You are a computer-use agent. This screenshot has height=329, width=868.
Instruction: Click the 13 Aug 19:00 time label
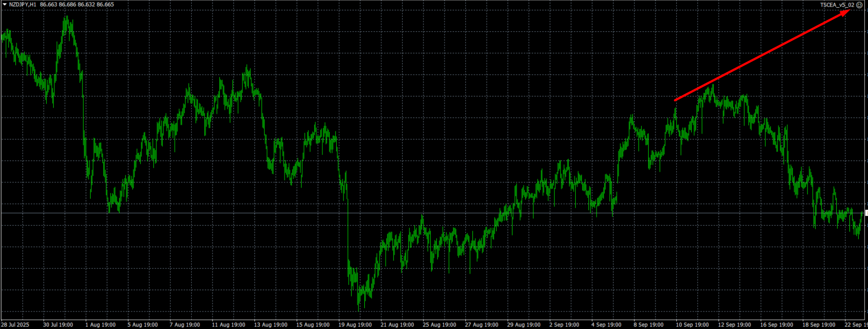point(269,325)
